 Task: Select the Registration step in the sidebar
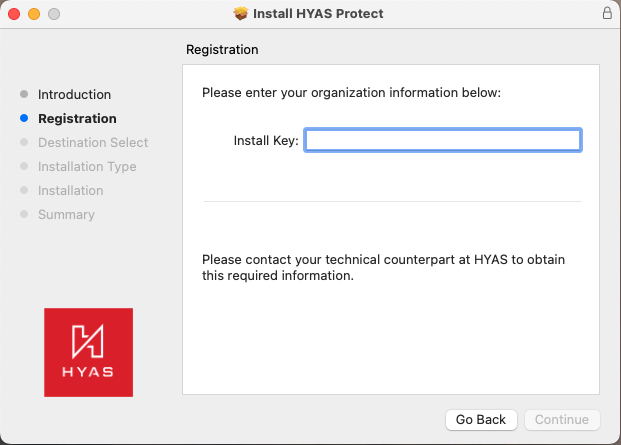[77, 118]
